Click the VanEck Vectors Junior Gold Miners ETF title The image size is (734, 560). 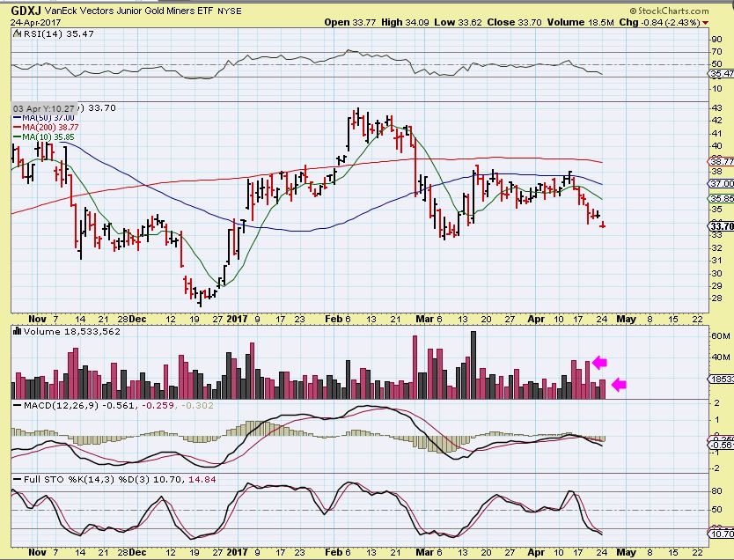(x=129, y=11)
